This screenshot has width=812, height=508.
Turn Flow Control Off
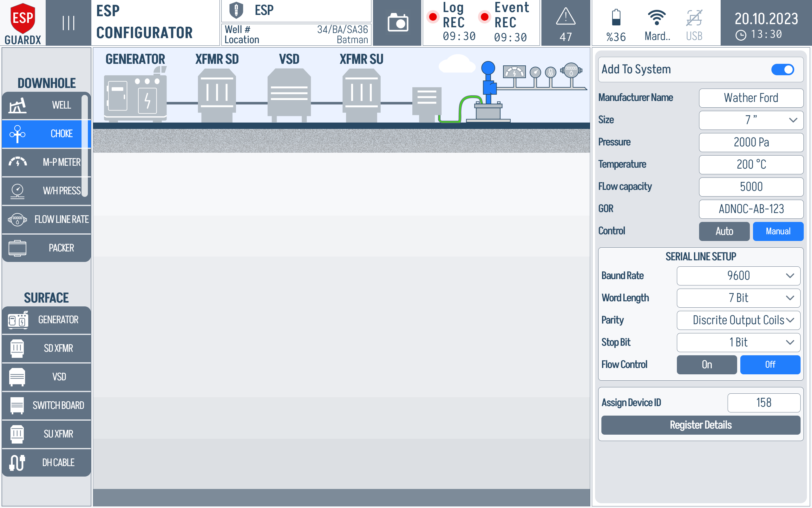pyautogui.click(x=770, y=364)
